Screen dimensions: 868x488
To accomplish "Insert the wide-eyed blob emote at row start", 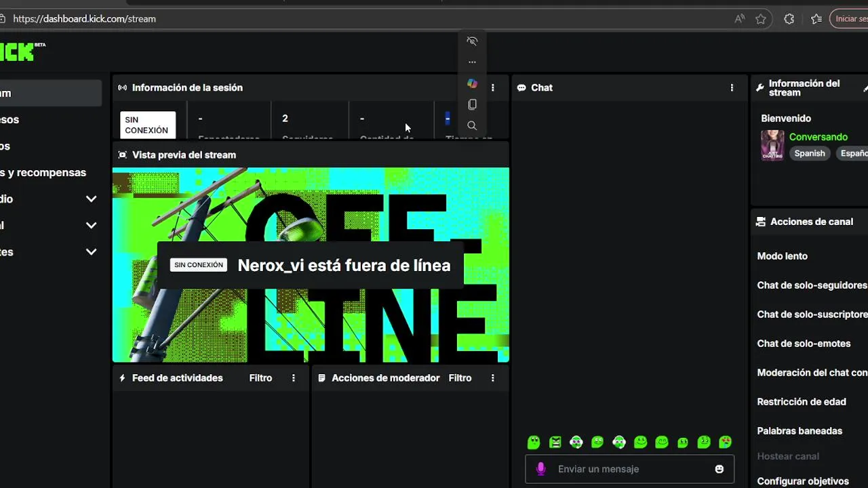I will [534, 443].
